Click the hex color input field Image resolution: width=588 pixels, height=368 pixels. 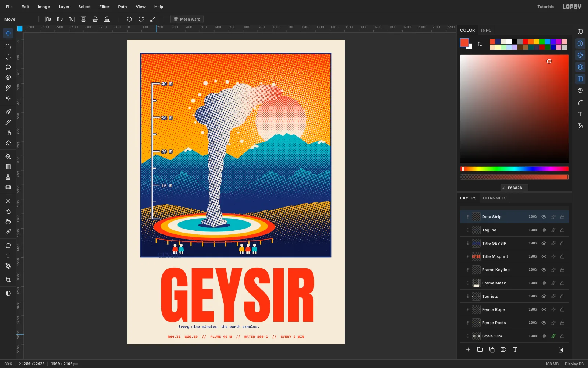pos(514,188)
